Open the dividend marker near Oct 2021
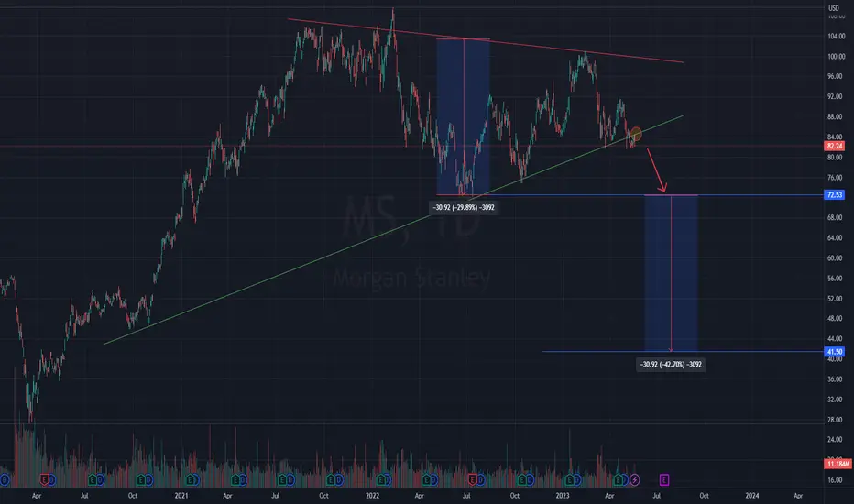Screen dimensions: 854x504 tap(338, 479)
